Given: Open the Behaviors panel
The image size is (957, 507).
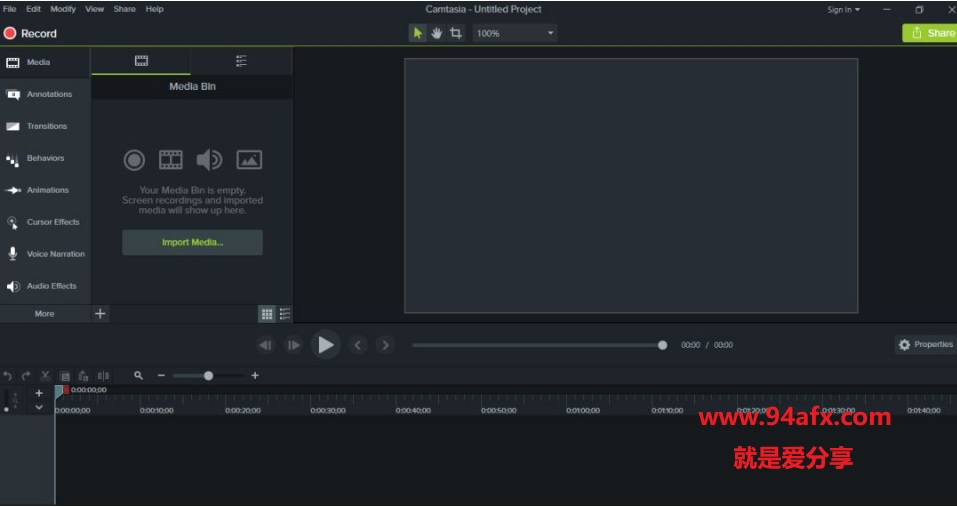Looking at the screenshot, I should tap(45, 158).
